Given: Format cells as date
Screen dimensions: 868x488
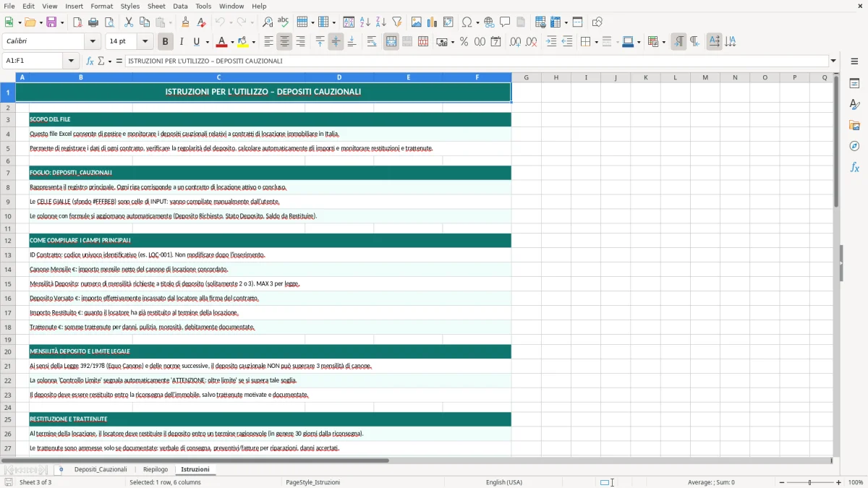Looking at the screenshot, I should click(x=495, y=42).
